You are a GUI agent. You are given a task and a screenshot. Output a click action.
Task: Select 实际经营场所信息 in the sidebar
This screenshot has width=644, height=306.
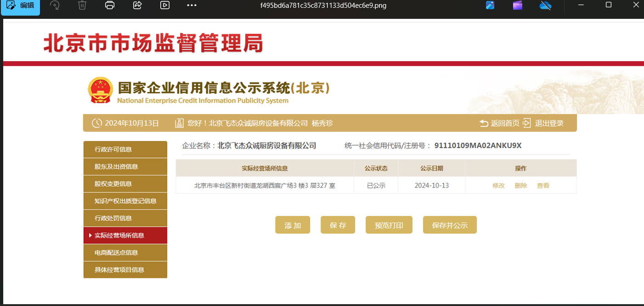(x=125, y=235)
